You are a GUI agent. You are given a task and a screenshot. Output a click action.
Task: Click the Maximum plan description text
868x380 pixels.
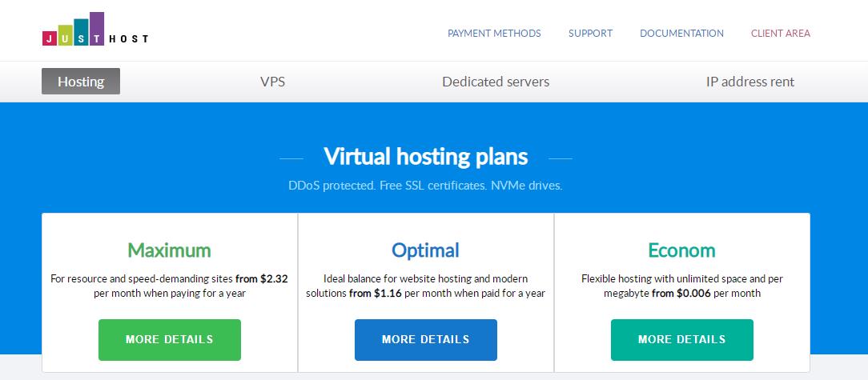coord(170,286)
